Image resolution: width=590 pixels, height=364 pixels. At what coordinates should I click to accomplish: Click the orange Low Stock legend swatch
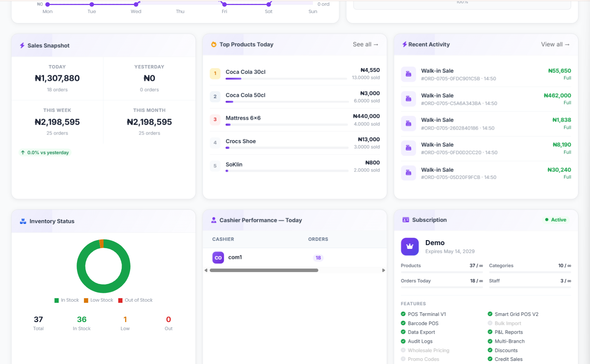(86, 301)
